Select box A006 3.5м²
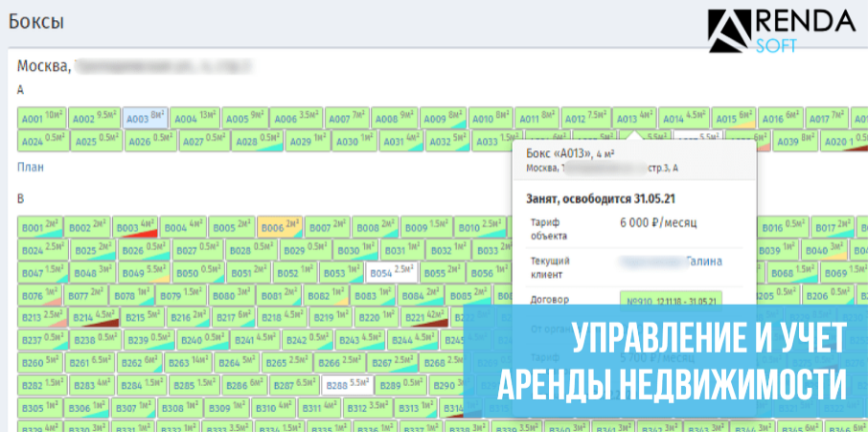 (295, 118)
